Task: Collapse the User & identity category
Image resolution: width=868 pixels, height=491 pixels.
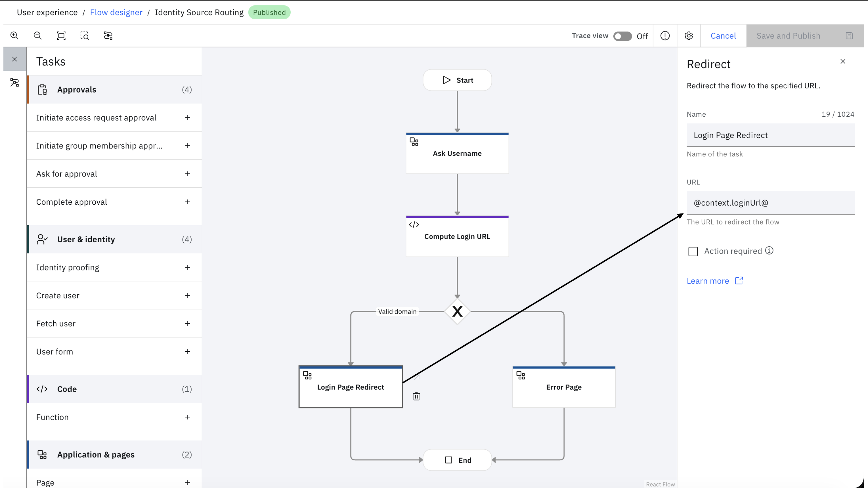Action: tap(114, 239)
